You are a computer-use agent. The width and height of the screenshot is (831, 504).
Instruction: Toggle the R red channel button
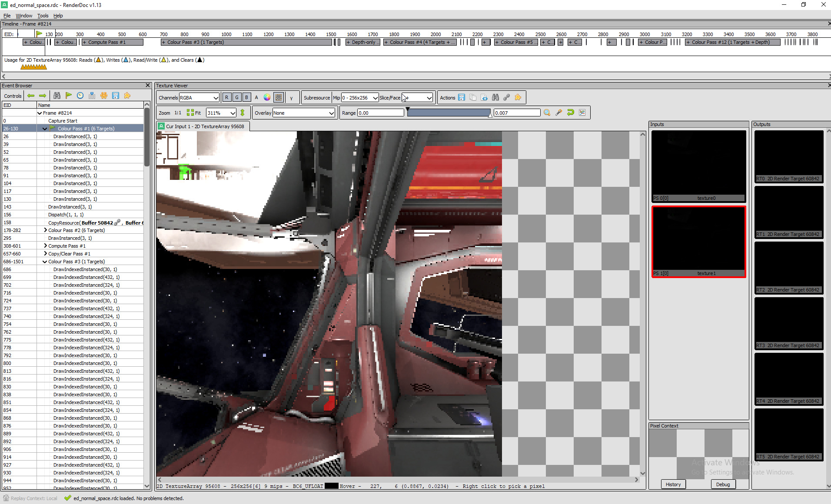coord(227,98)
